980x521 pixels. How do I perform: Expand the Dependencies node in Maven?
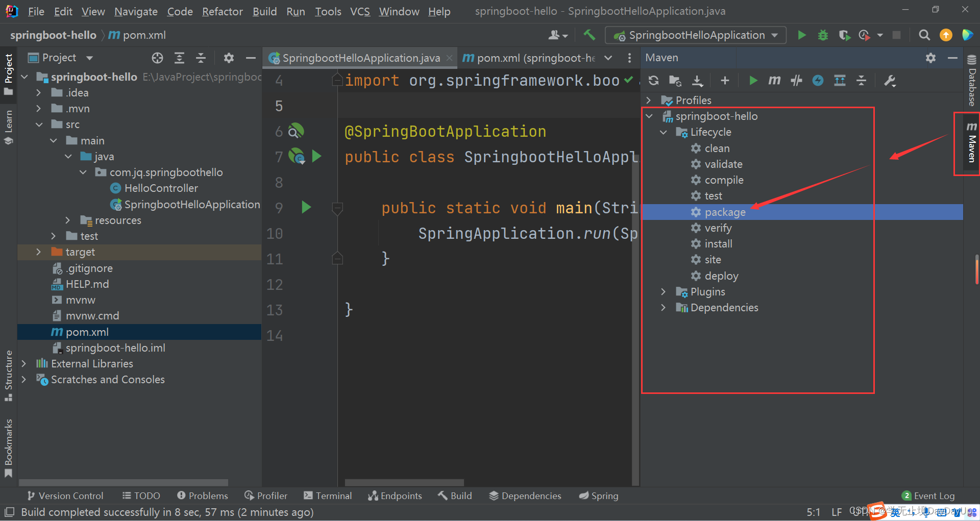664,307
